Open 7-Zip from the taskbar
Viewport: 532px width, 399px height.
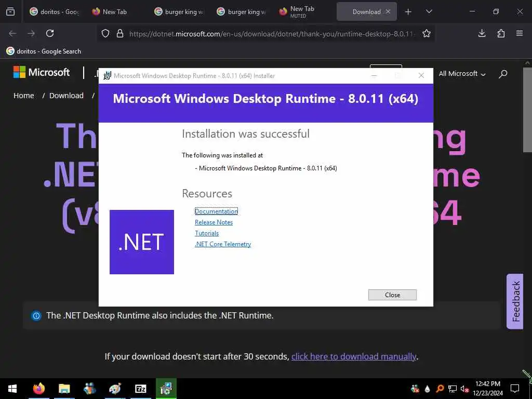(x=140, y=389)
